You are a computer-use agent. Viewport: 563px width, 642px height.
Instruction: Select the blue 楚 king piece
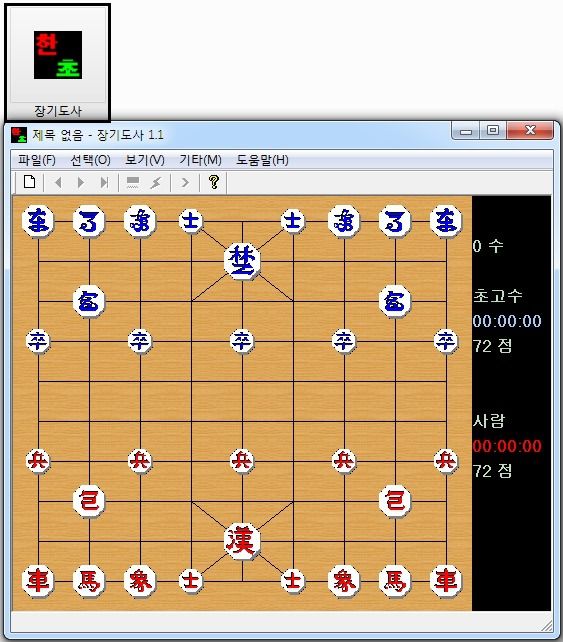(x=242, y=261)
